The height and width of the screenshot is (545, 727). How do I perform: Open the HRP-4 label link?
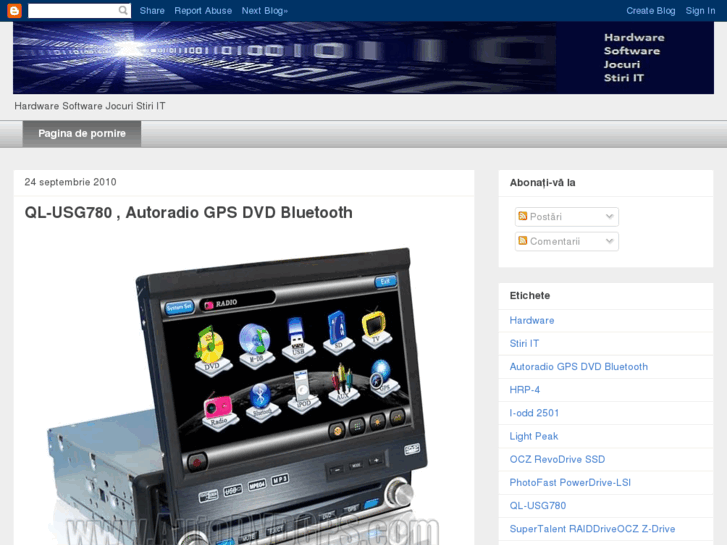tap(524, 390)
